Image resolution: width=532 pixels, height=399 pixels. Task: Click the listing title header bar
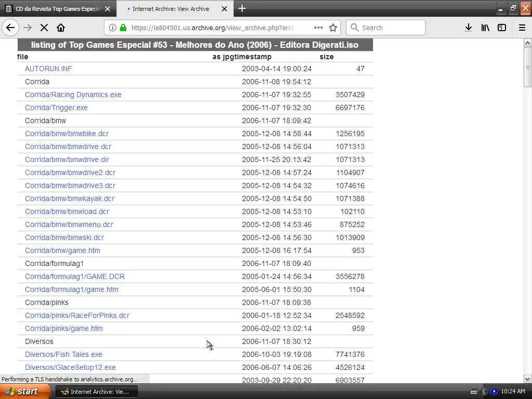pyautogui.click(x=195, y=45)
